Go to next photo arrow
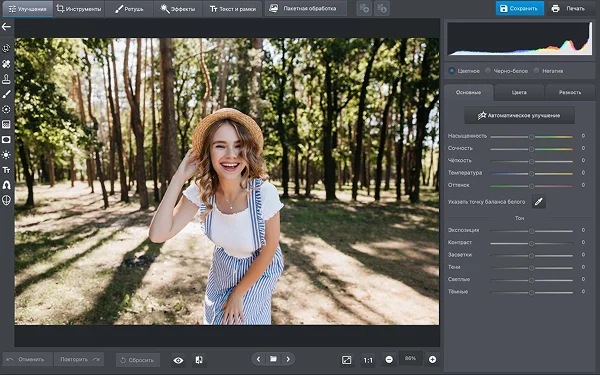Viewport: 600px width, 375px height. [288, 359]
